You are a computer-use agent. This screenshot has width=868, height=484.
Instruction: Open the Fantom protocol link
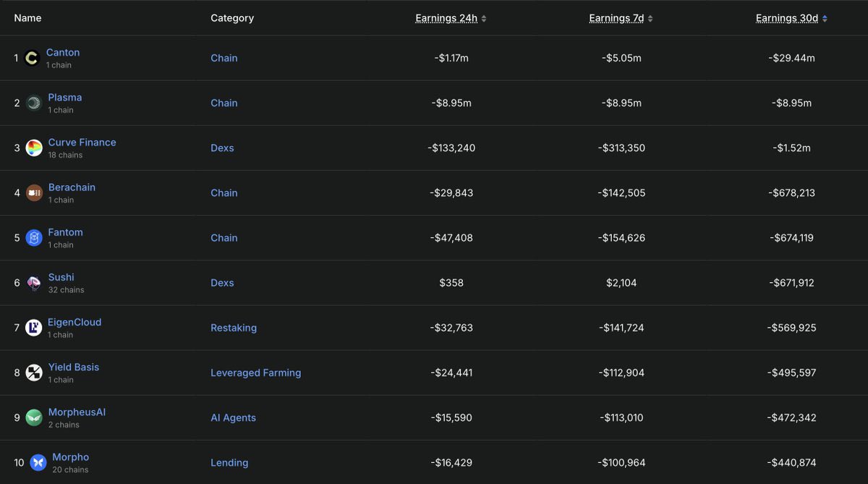(x=65, y=232)
